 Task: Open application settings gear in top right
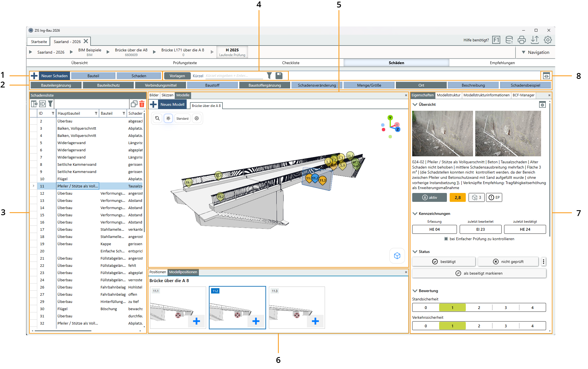(548, 40)
